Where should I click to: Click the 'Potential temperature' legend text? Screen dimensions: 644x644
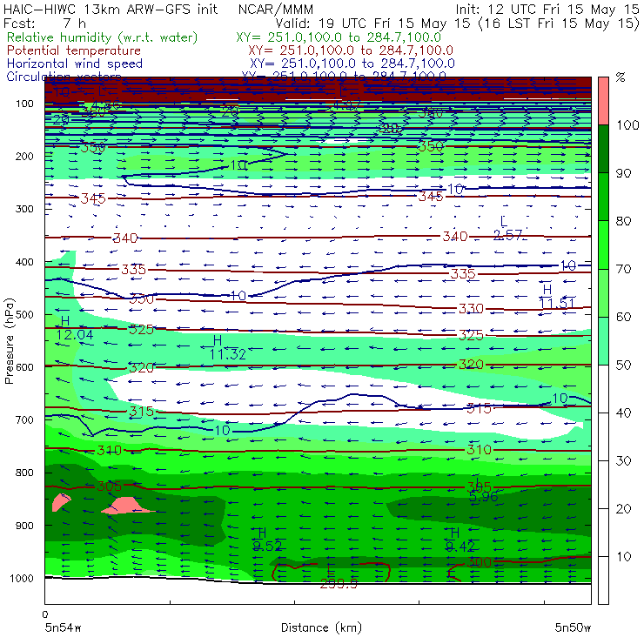coord(74,50)
